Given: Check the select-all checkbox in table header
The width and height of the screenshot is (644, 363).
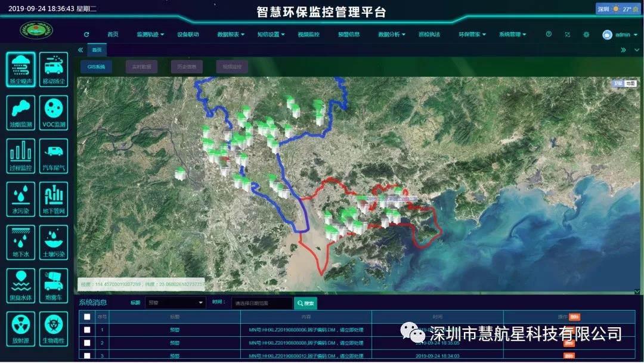Looking at the screenshot, I should 87,317.
